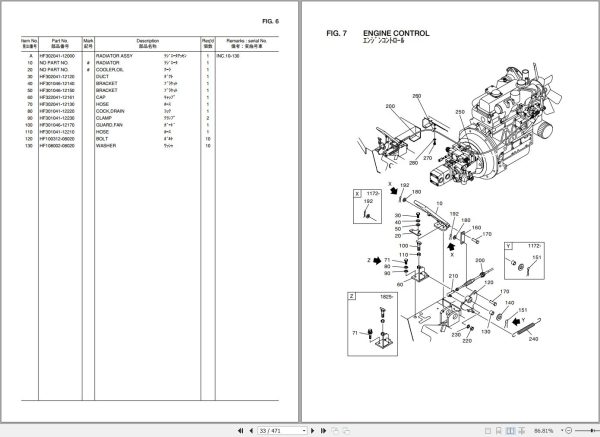
Task: Select continuous facing layout view
Action: (x=522, y=431)
